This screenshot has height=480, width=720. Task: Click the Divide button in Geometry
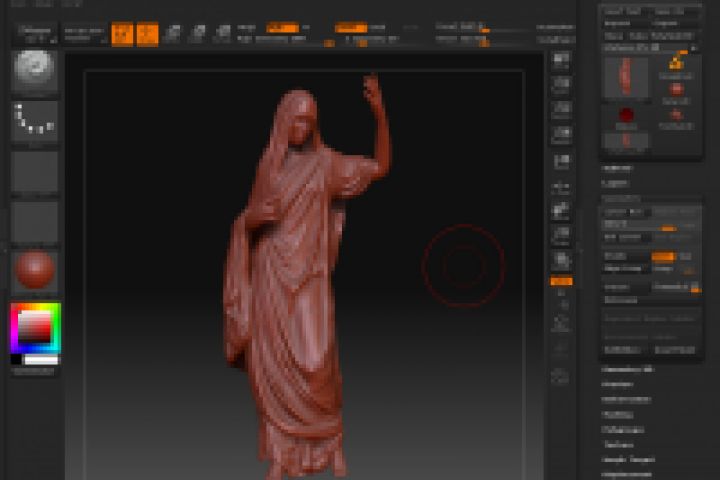pyautogui.click(x=625, y=256)
